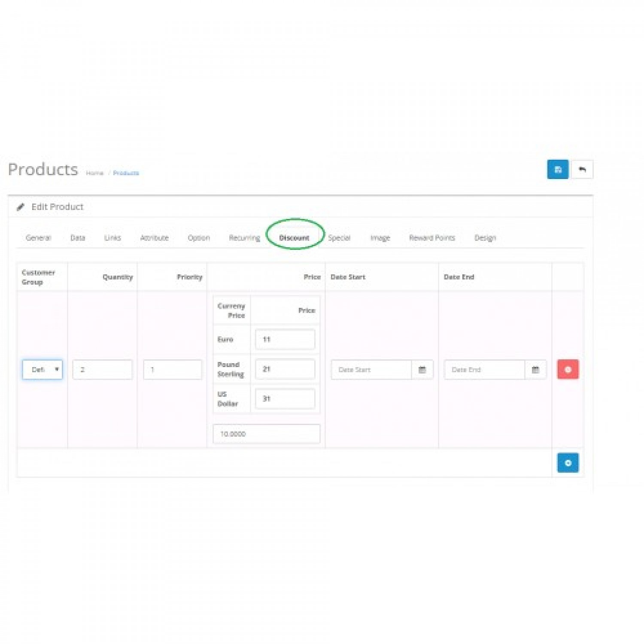This screenshot has height=644, width=644.
Task: Open the Attribute tab
Action: tap(154, 238)
